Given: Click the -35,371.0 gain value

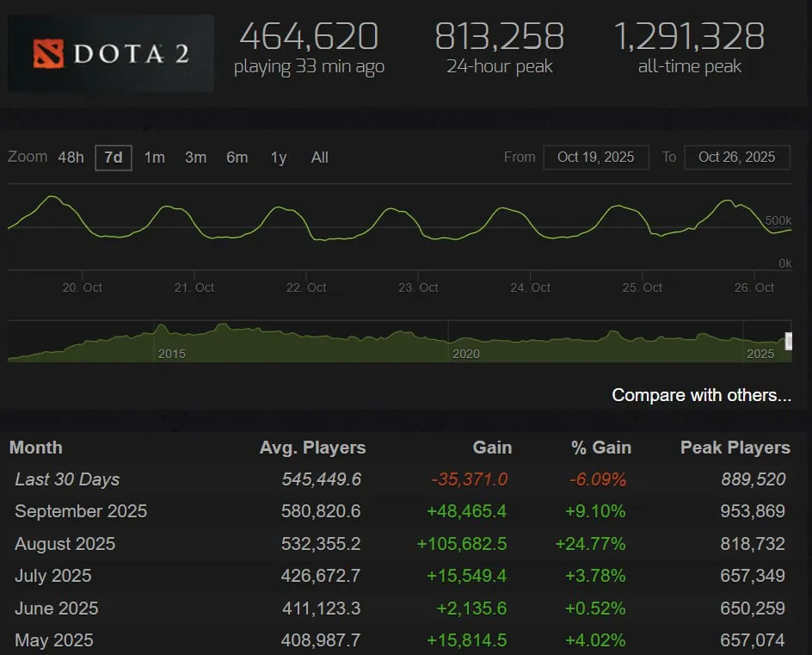Looking at the screenshot, I should (469, 479).
